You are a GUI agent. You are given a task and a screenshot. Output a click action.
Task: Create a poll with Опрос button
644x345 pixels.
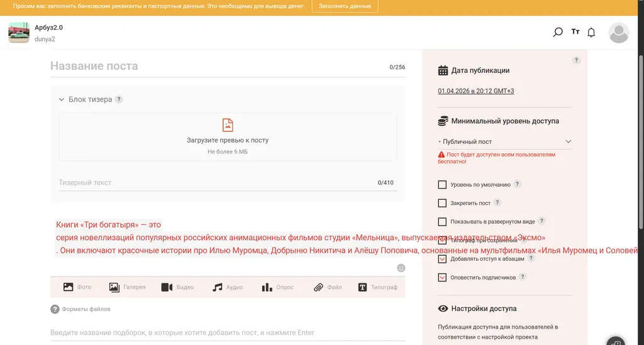277,287
